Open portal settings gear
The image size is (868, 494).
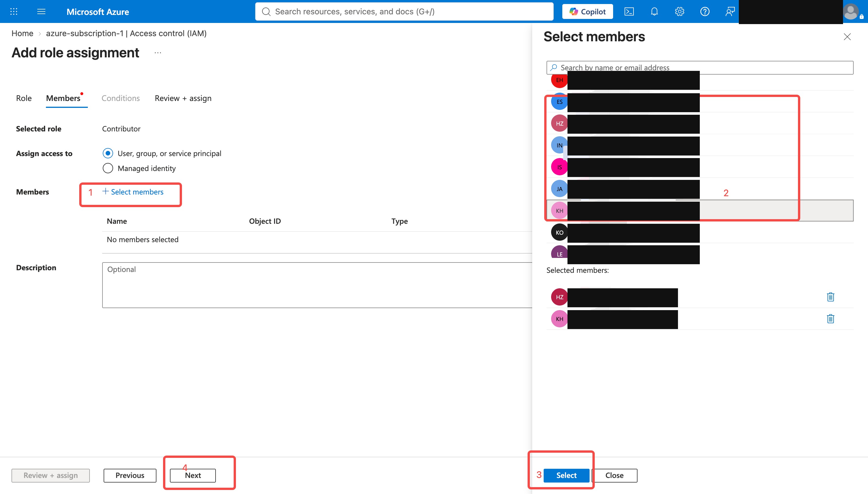click(x=679, y=11)
